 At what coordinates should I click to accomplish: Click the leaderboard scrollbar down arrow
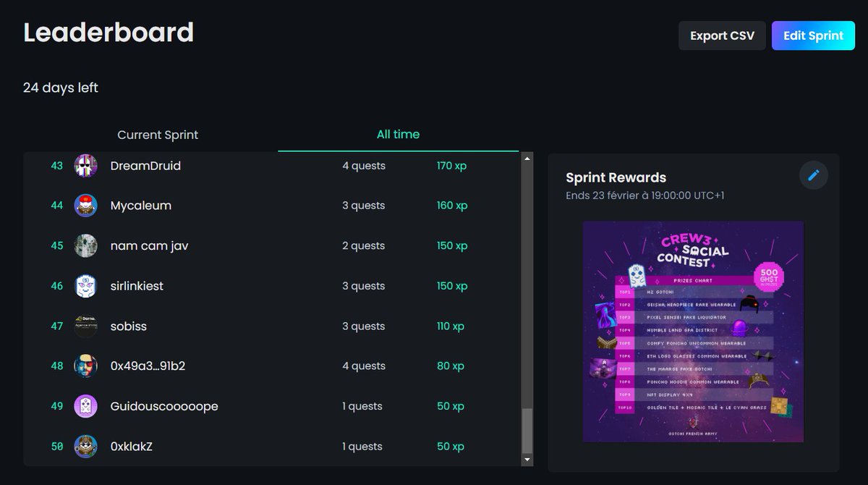click(527, 459)
